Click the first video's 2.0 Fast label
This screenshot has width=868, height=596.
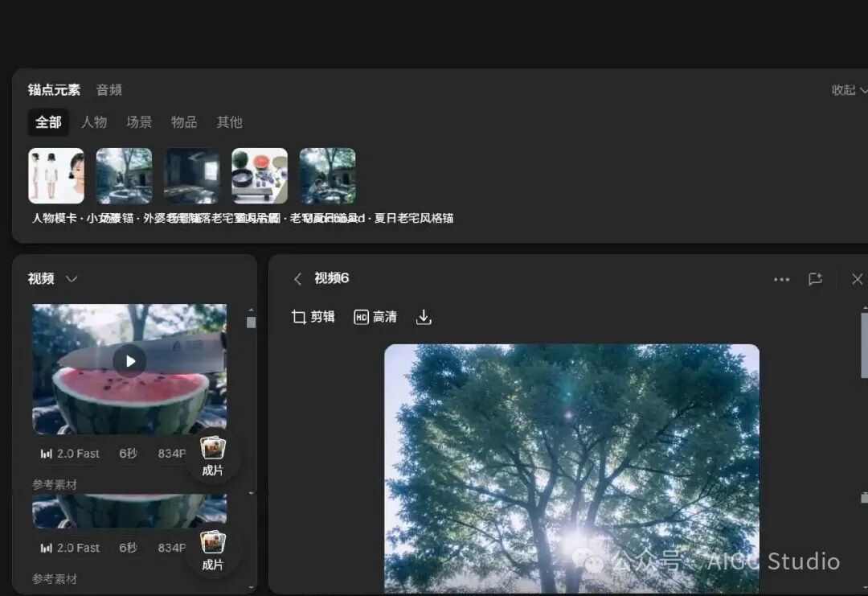click(70, 454)
